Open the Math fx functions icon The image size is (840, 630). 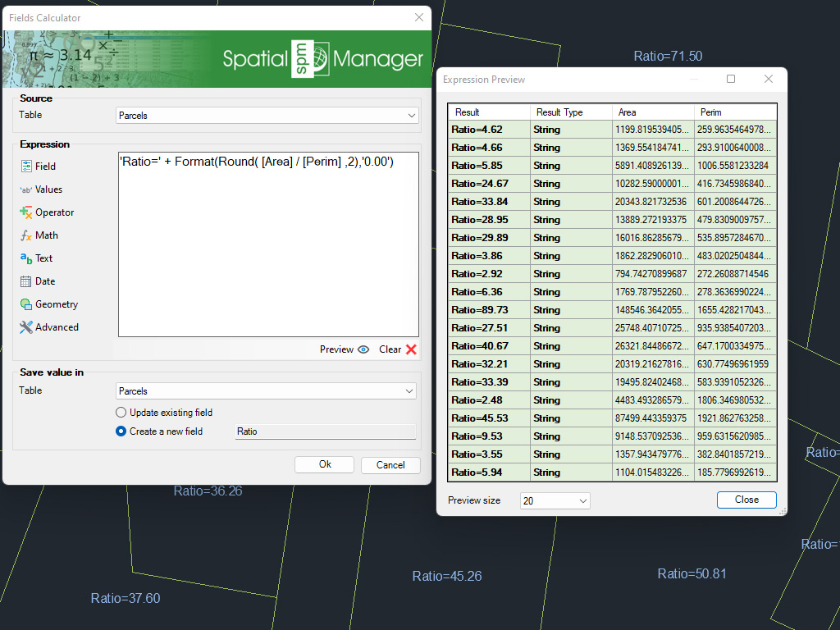(25, 235)
